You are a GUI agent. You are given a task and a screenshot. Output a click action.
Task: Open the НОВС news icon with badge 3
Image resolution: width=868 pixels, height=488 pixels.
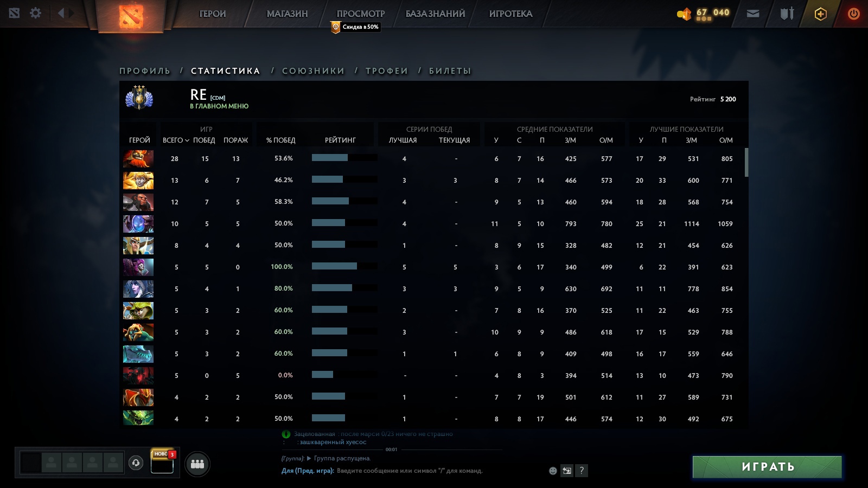pos(162,461)
